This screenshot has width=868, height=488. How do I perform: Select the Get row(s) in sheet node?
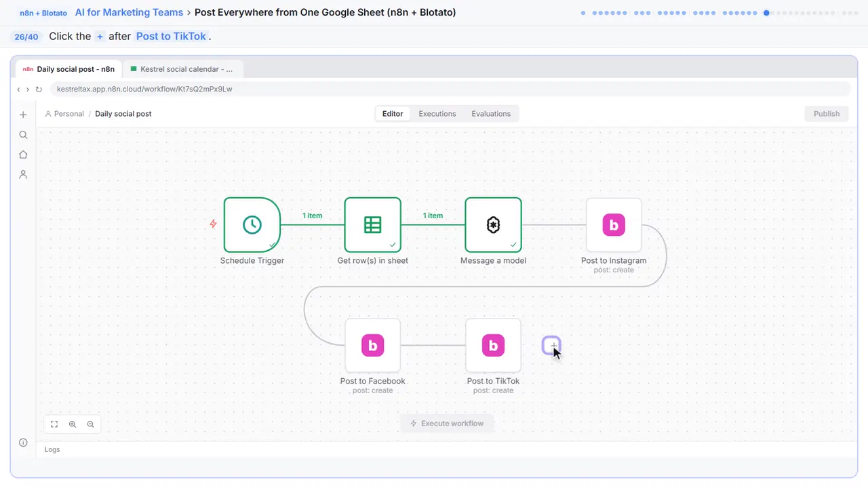pos(373,225)
